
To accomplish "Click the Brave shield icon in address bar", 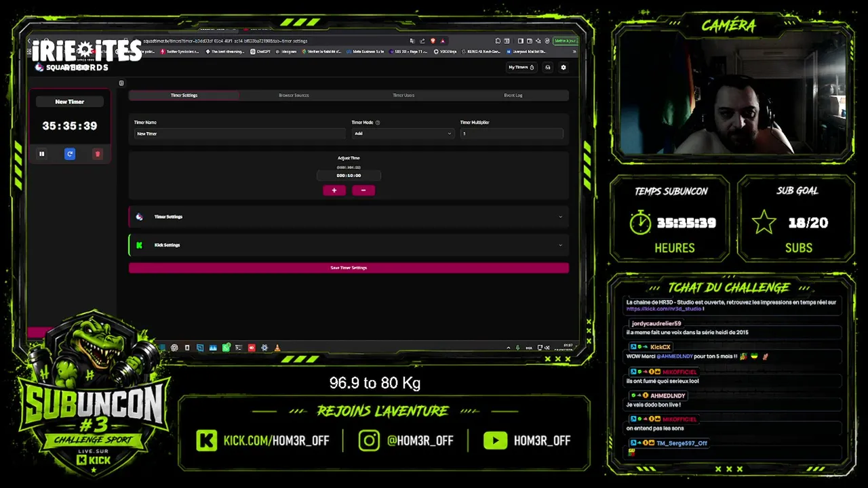I will tap(433, 41).
